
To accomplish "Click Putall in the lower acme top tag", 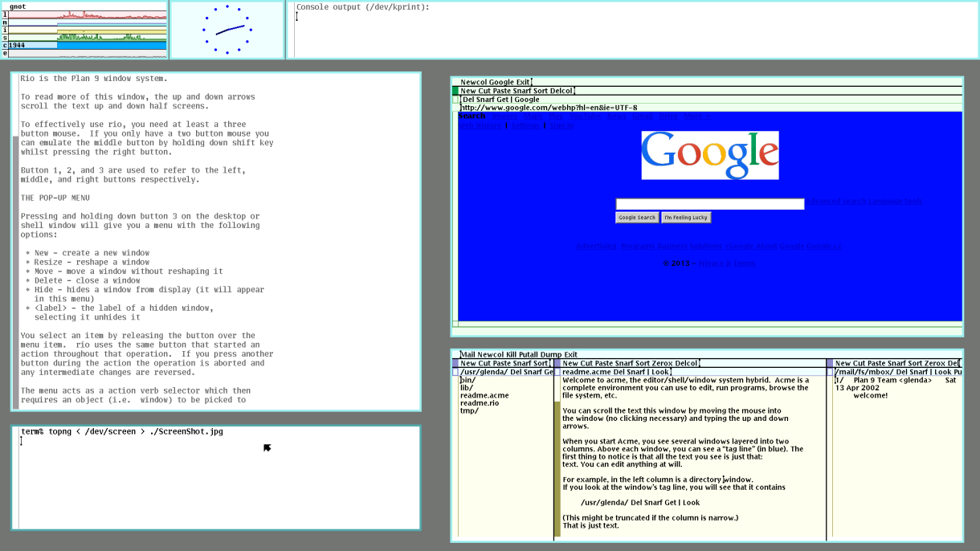I will click(x=529, y=354).
